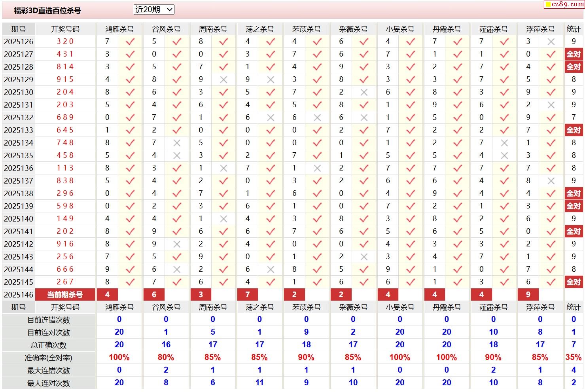Click the 鸿雁 check mark in row 2025126

click(130, 42)
